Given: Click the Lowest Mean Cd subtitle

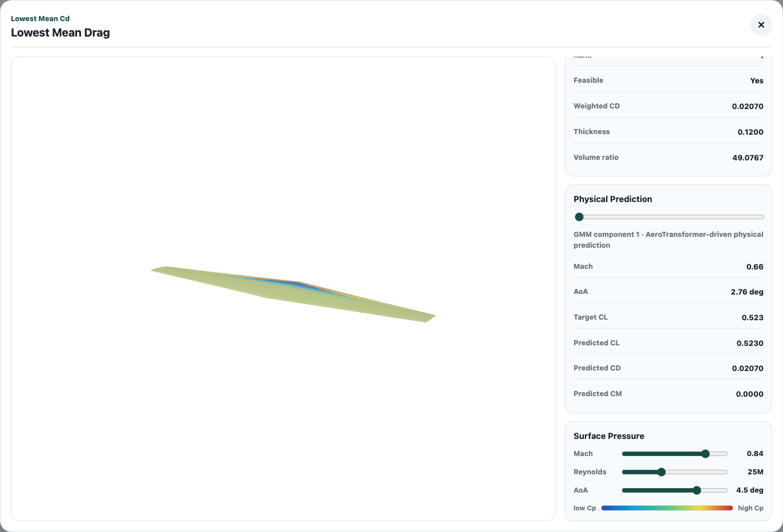Looking at the screenshot, I should pos(40,19).
